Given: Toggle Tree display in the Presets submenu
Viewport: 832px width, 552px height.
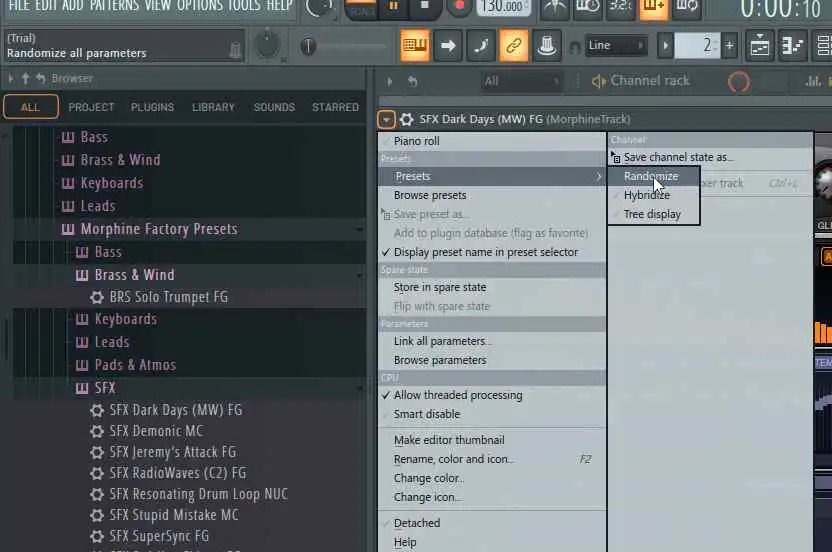Looking at the screenshot, I should [x=654, y=214].
